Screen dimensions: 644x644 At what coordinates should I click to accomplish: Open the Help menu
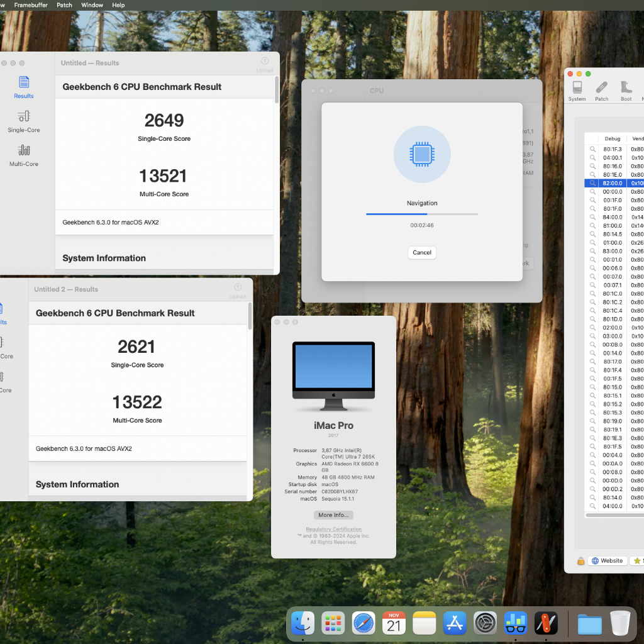(x=118, y=5)
